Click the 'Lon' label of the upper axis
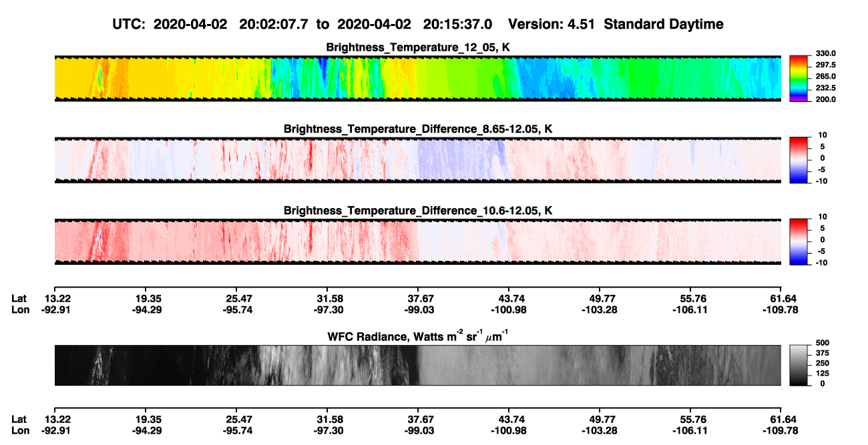The image size is (868, 445). tap(20, 310)
